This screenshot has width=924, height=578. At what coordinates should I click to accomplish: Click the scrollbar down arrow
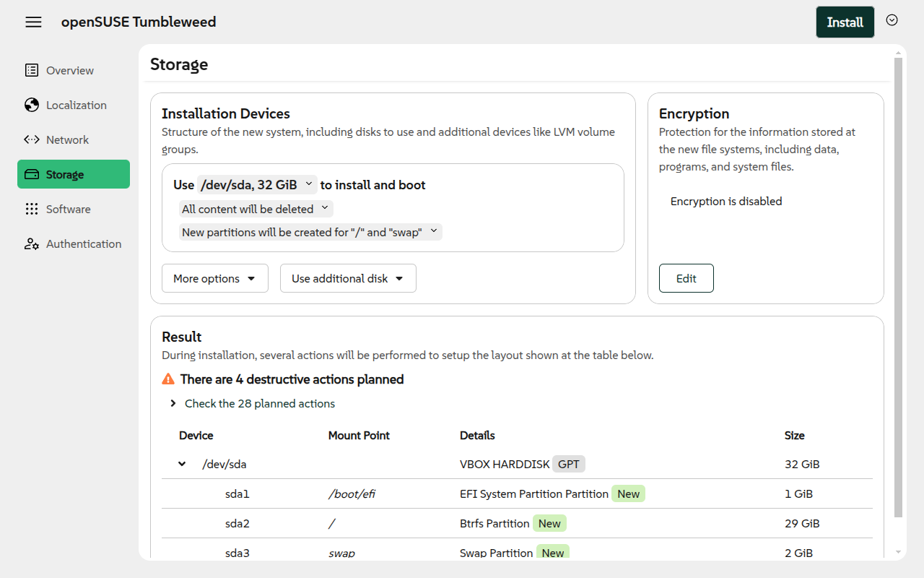click(898, 552)
